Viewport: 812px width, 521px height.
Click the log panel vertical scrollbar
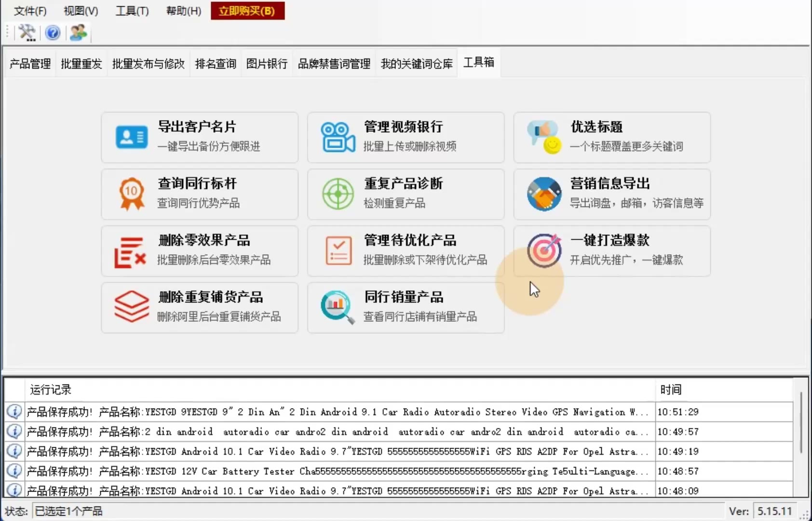tap(801, 423)
